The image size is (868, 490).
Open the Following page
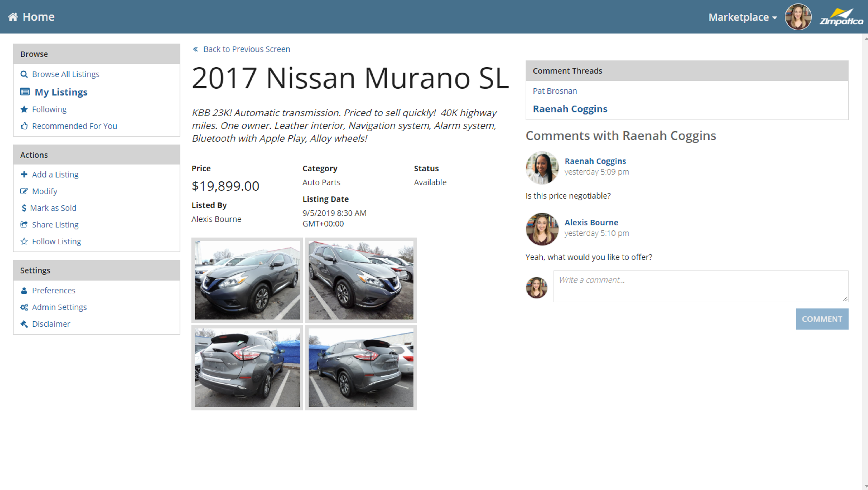pos(49,109)
